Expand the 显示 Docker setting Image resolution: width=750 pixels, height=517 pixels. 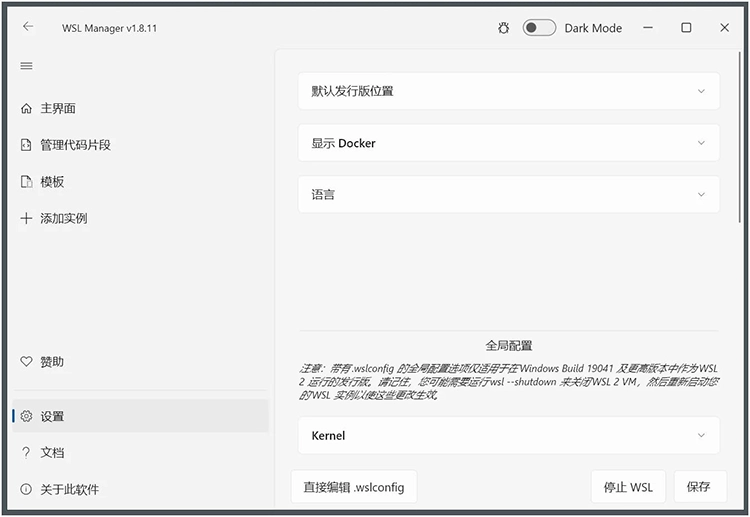508,143
